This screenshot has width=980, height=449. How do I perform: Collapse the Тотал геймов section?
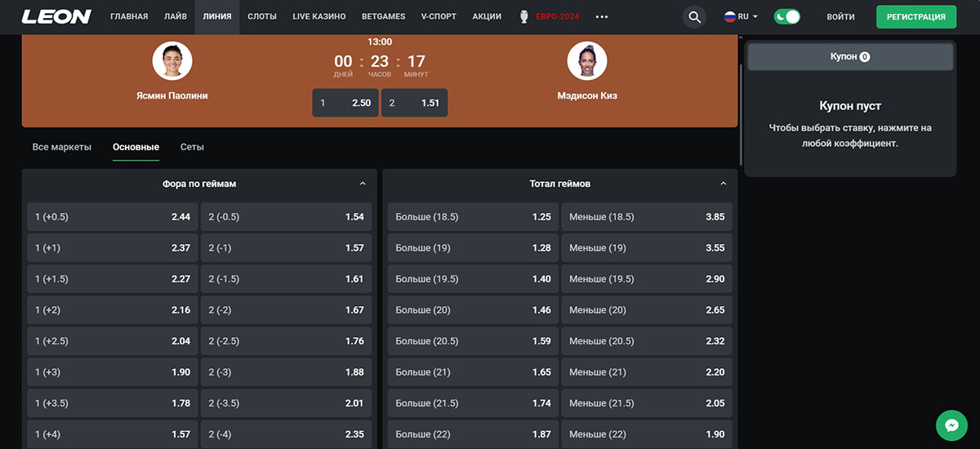point(723,184)
